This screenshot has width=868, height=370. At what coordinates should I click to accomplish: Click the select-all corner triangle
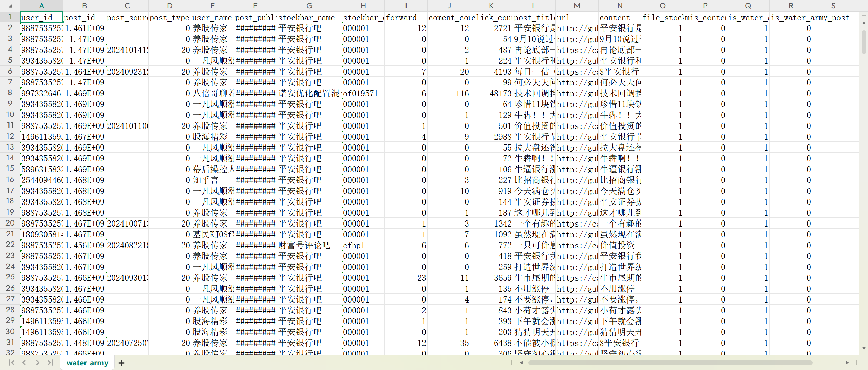pos(10,6)
